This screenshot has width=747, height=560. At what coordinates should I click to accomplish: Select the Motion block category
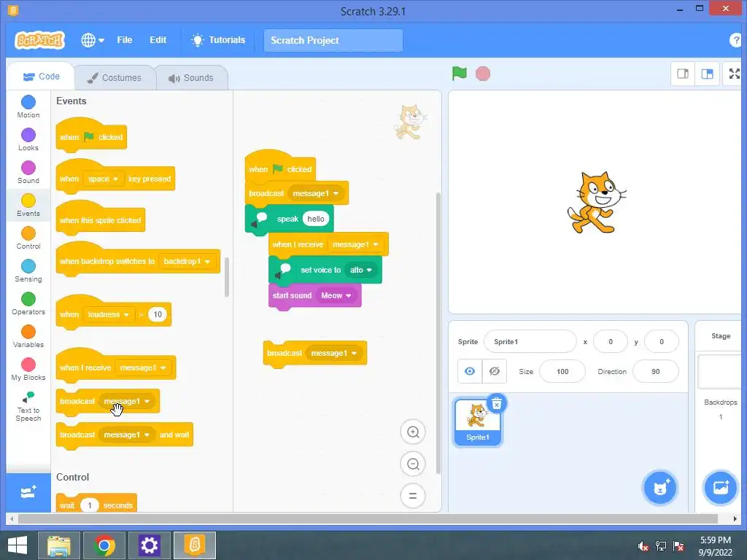coord(28,106)
